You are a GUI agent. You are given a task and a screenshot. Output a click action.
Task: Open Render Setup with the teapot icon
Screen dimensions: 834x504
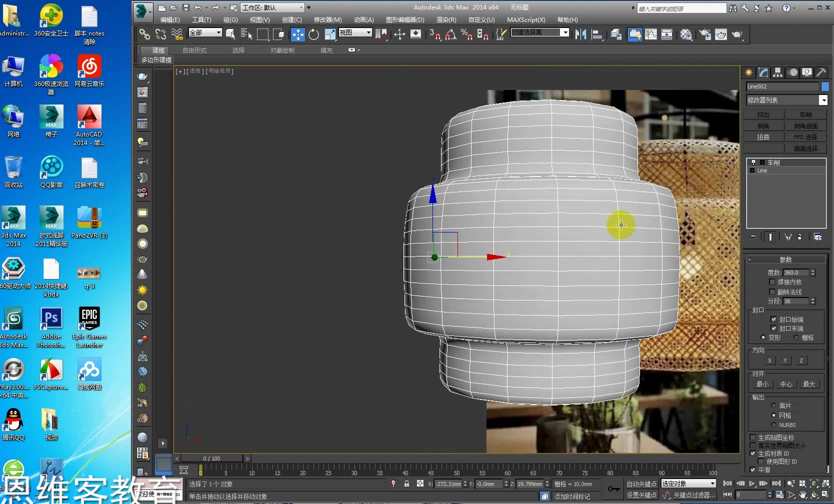[705, 34]
